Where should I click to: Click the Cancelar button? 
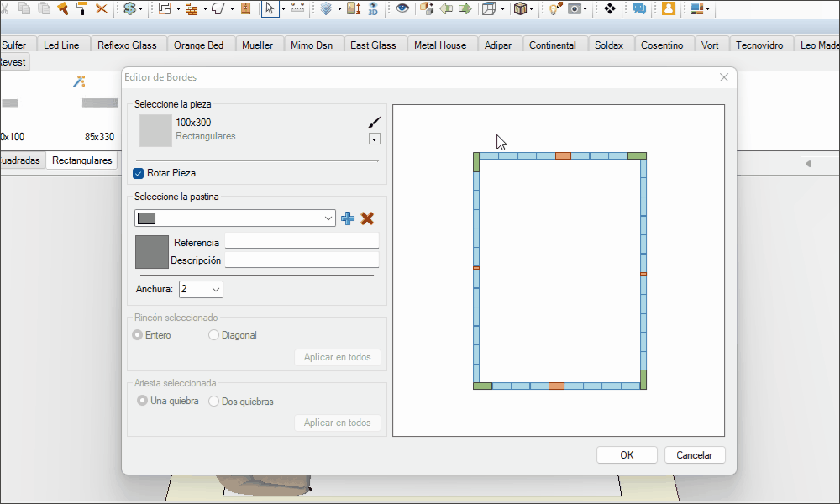(x=695, y=454)
